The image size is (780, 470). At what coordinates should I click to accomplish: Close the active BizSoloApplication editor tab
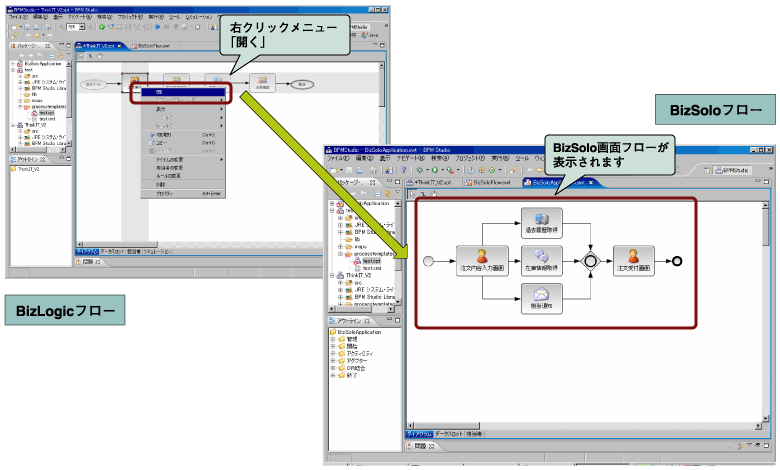click(591, 183)
